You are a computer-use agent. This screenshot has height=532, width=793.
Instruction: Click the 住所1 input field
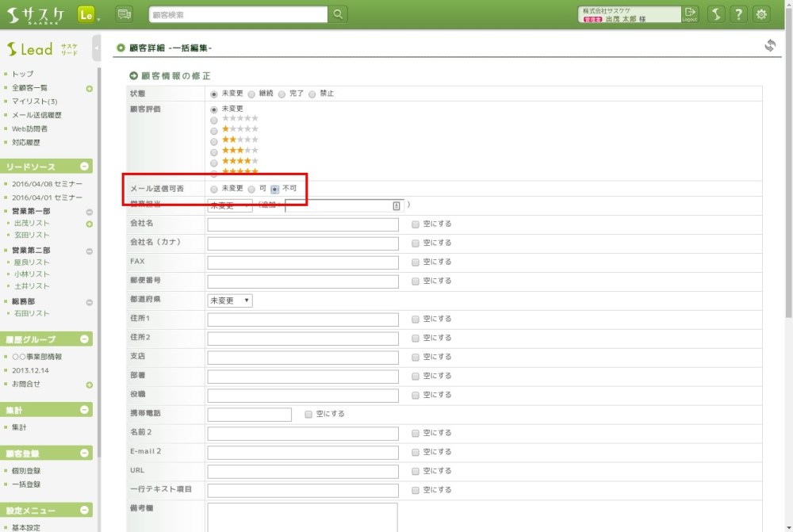coord(303,320)
